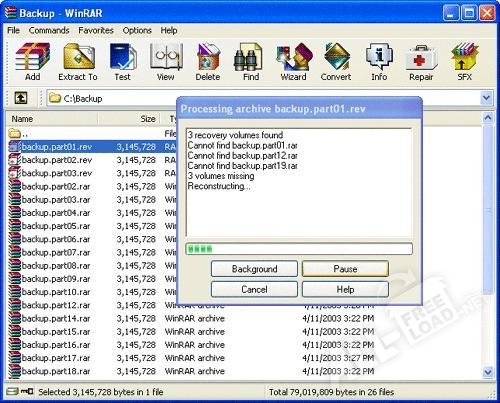
Task: Show archive Info
Action: click(x=379, y=62)
